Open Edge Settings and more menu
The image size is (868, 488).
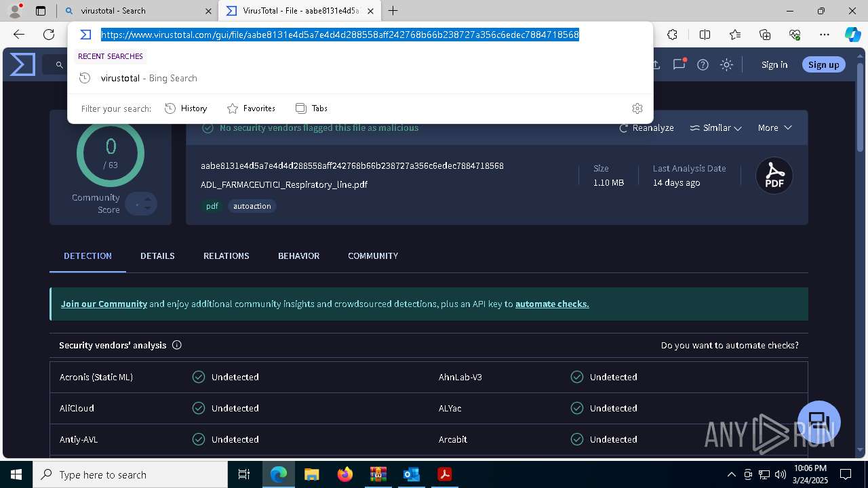pos(825,35)
